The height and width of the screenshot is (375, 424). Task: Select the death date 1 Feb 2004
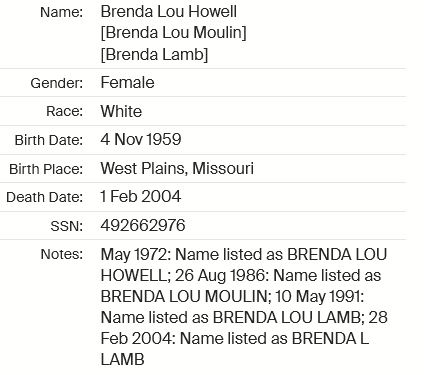pyautogui.click(x=141, y=196)
